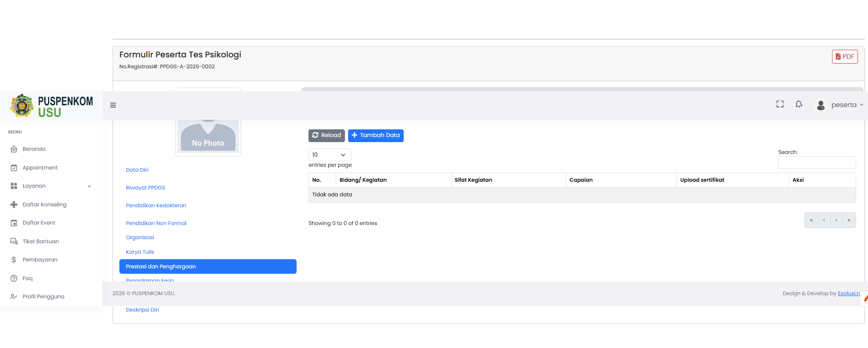Image resolution: width=868 pixels, height=348 pixels.
Task: Open the peserta user dropdown menu
Action: point(847,105)
